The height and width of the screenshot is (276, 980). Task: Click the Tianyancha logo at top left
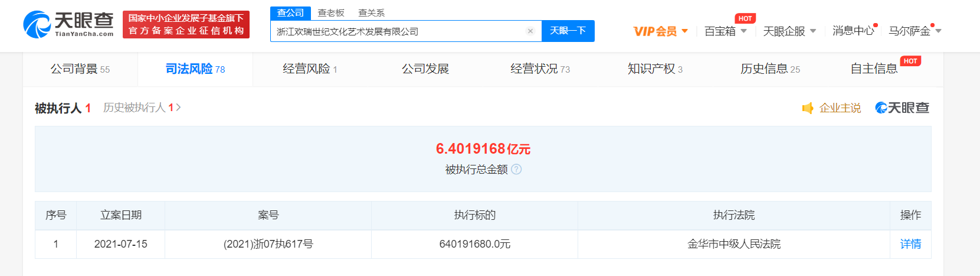pos(68,24)
